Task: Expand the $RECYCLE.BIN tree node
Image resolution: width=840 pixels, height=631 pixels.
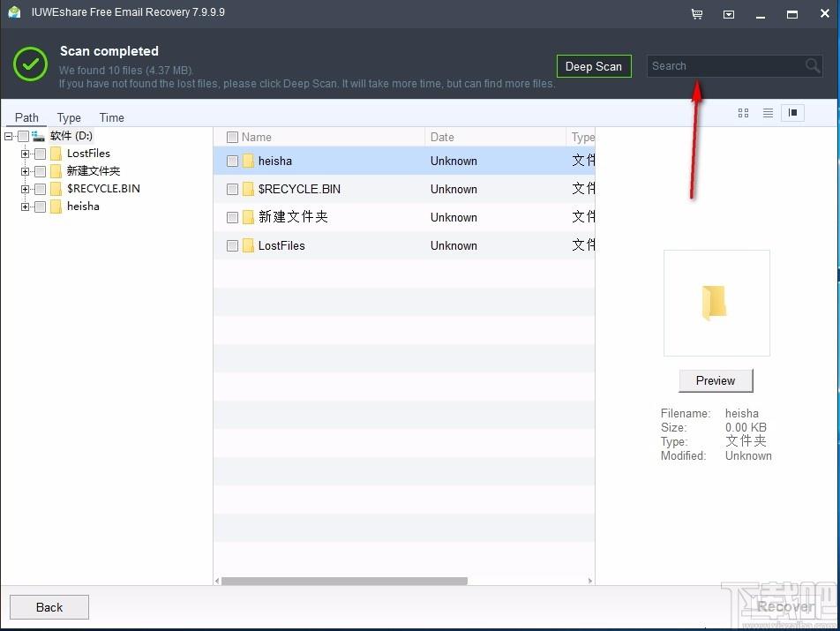Action: click(25, 189)
